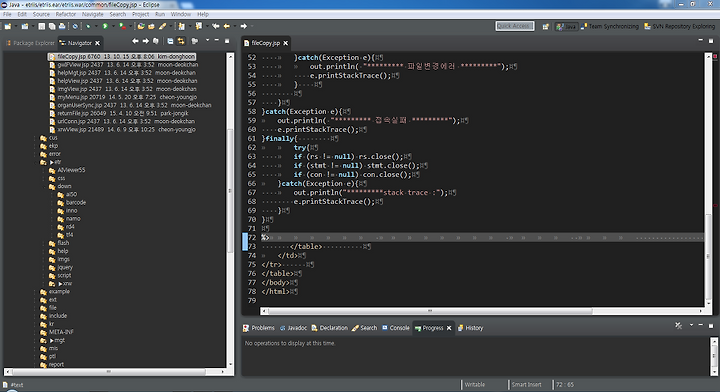This screenshot has height=392, width=720.
Task: Select myMenu.jsp file in Navigator
Action: pyautogui.click(x=123, y=97)
